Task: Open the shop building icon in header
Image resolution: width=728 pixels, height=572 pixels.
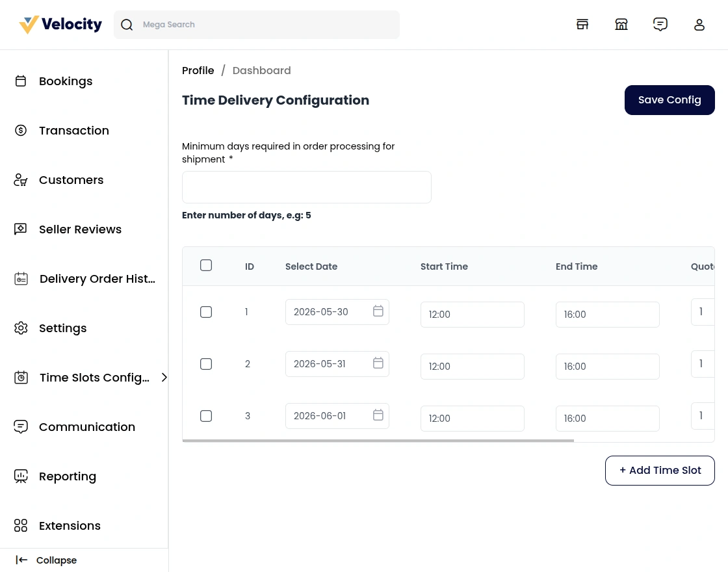Action: (621, 25)
